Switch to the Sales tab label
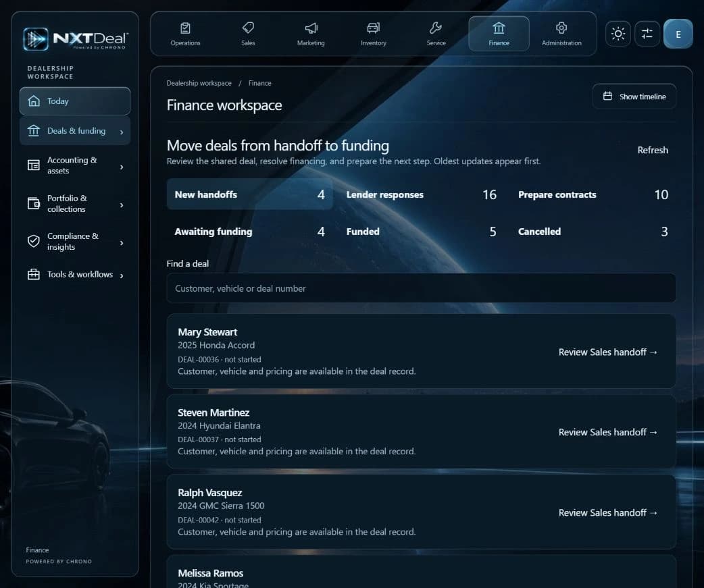Screen dimensions: 704x588 tap(248, 43)
